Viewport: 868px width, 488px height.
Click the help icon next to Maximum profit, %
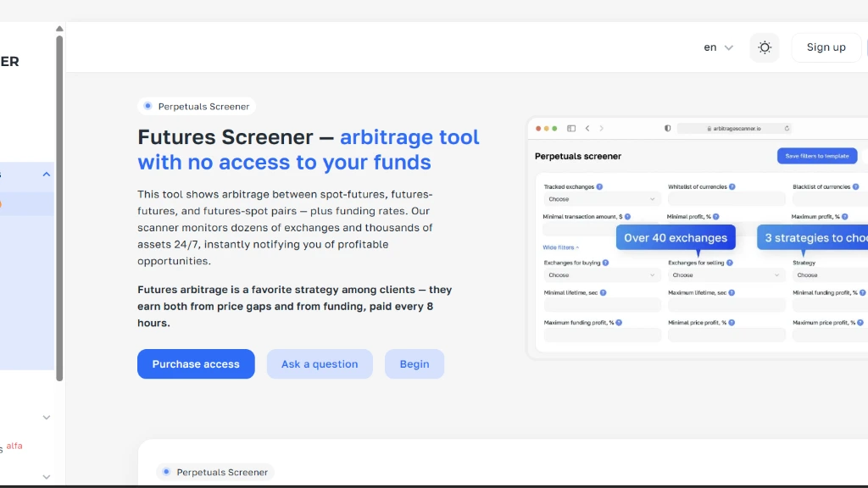coord(845,217)
